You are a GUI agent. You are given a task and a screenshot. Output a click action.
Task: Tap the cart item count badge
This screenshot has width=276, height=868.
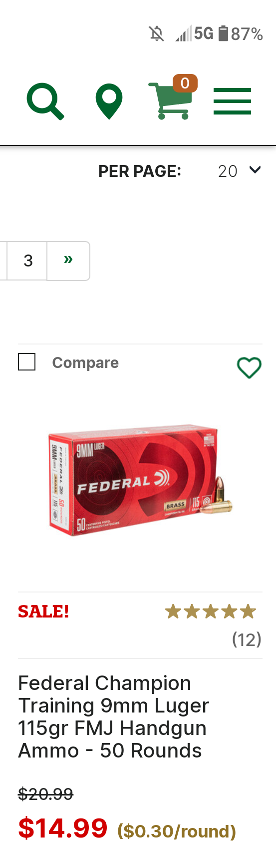click(185, 83)
